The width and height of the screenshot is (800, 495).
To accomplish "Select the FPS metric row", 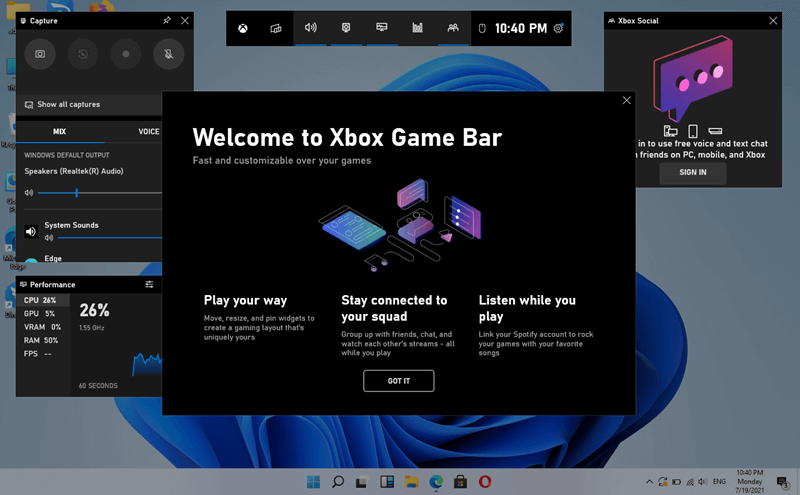I will 43,353.
